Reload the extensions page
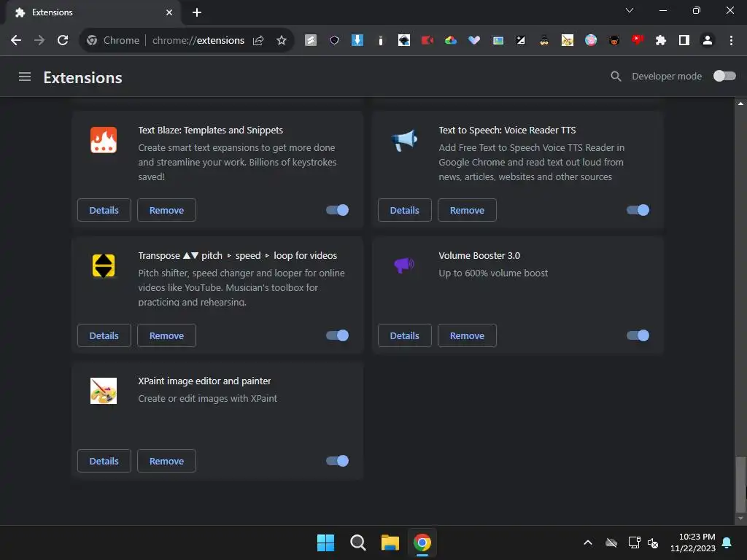This screenshot has width=747, height=560. point(63,40)
